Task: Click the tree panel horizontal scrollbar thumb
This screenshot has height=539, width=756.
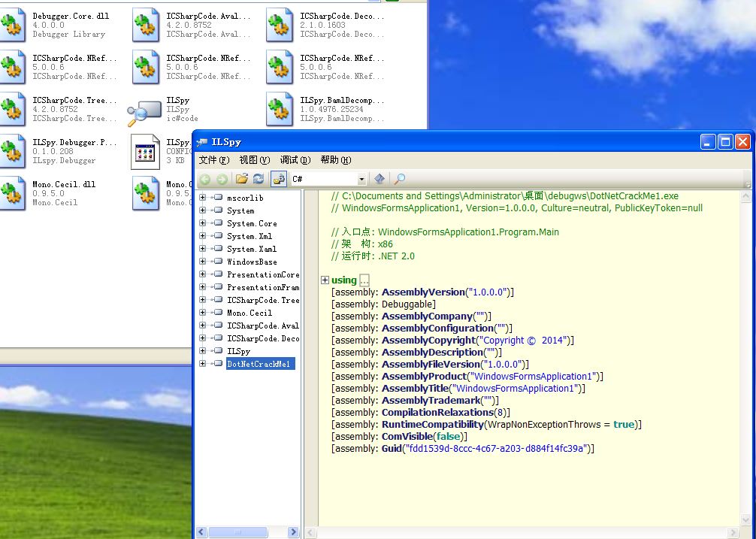Action: click(237, 532)
